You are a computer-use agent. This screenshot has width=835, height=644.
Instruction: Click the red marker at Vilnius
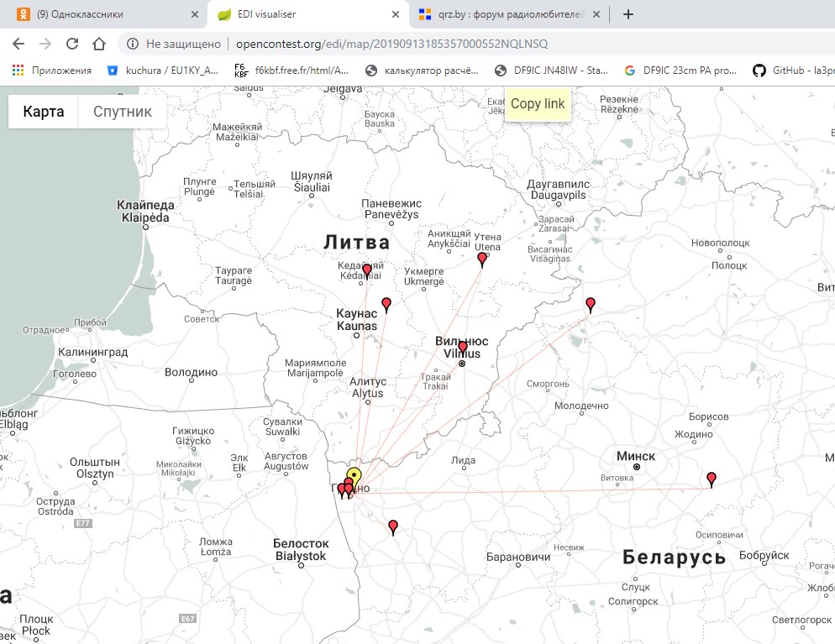coord(462,347)
